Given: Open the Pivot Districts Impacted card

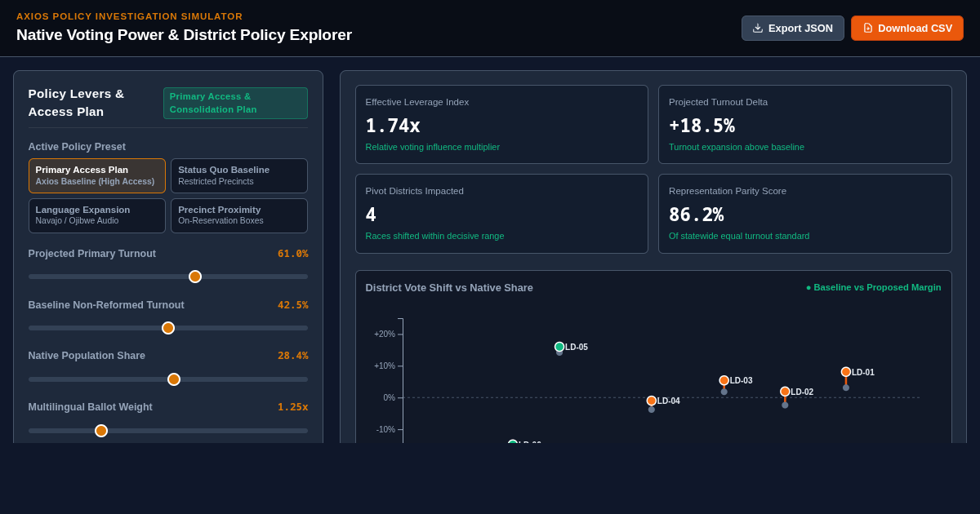Looking at the screenshot, I should (x=501, y=214).
